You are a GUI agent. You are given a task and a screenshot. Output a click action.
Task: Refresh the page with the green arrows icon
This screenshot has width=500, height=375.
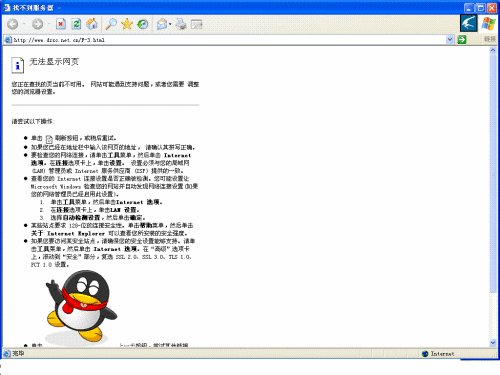(x=76, y=24)
